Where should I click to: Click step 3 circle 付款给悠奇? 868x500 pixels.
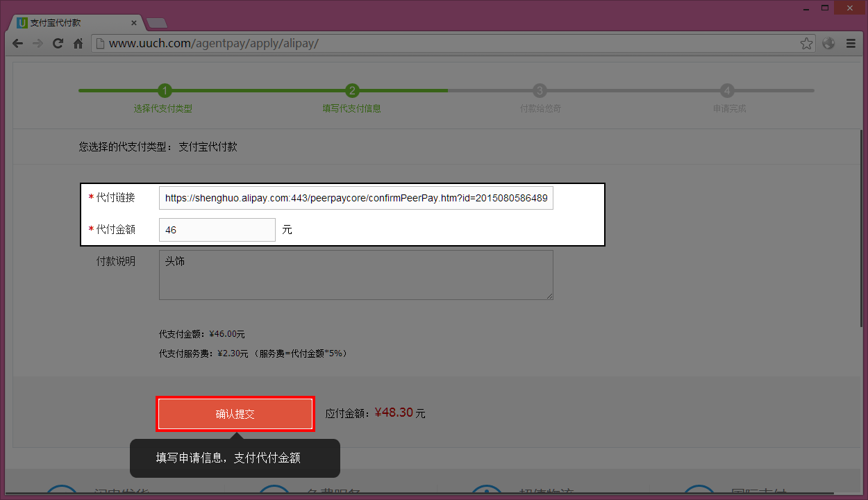tap(540, 90)
